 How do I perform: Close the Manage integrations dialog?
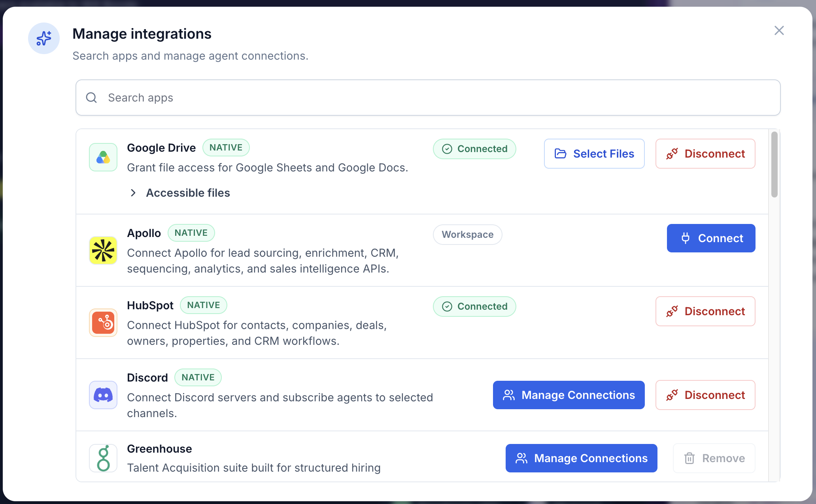(779, 30)
